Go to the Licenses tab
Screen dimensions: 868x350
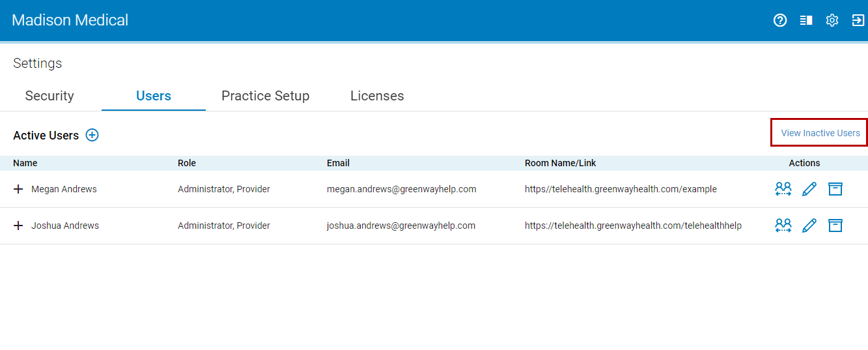click(377, 96)
